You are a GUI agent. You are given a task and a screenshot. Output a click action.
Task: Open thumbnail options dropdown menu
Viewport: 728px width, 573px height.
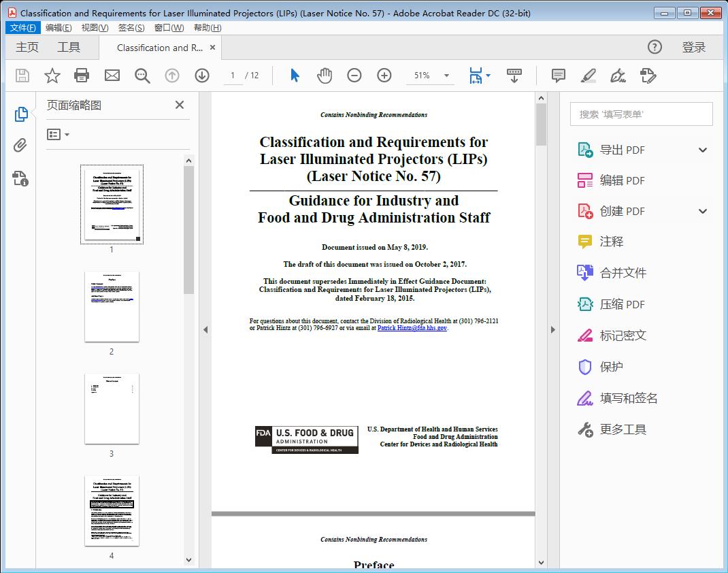click(x=59, y=135)
